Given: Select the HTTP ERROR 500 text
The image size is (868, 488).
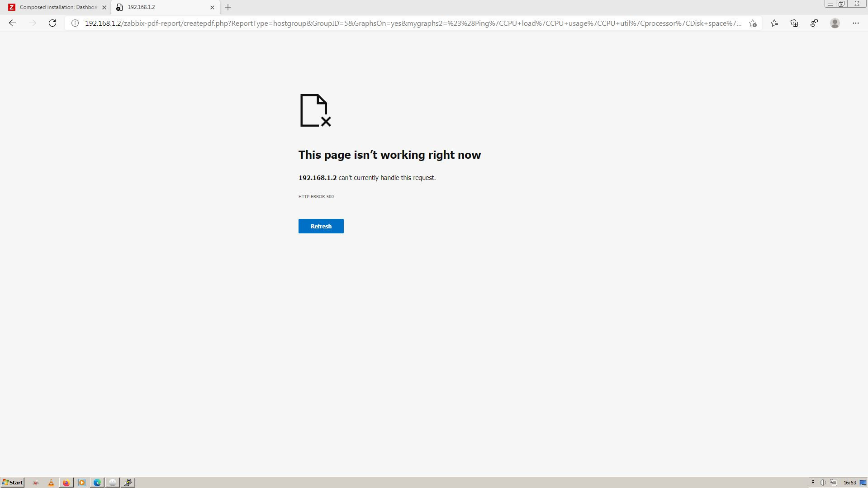Looking at the screenshot, I should tap(316, 196).
